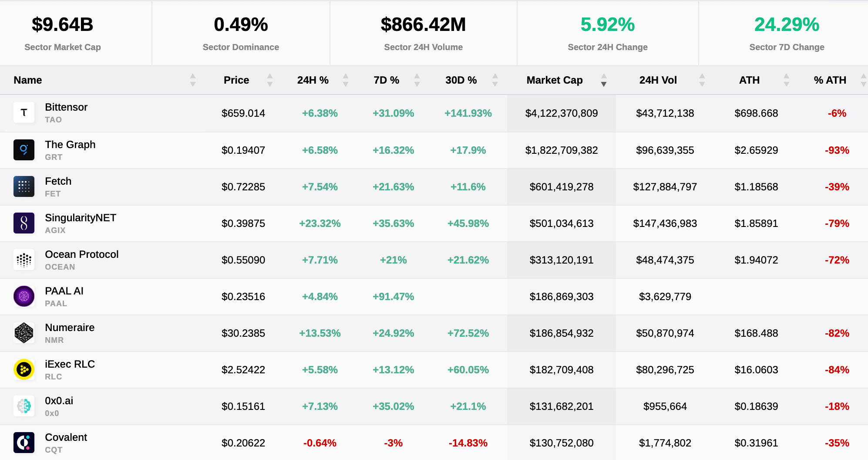
Task: Toggle Market Cap column sort arrows
Action: click(603, 80)
